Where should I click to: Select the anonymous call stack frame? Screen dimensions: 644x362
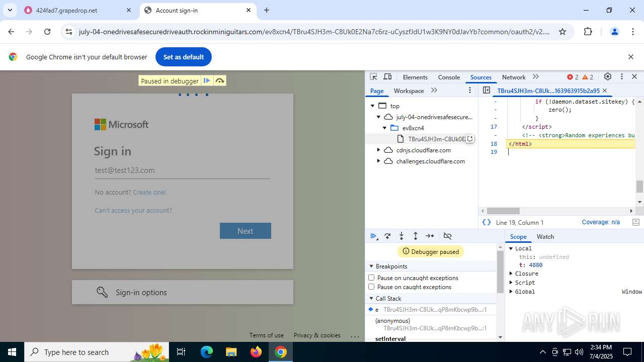pos(432,324)
